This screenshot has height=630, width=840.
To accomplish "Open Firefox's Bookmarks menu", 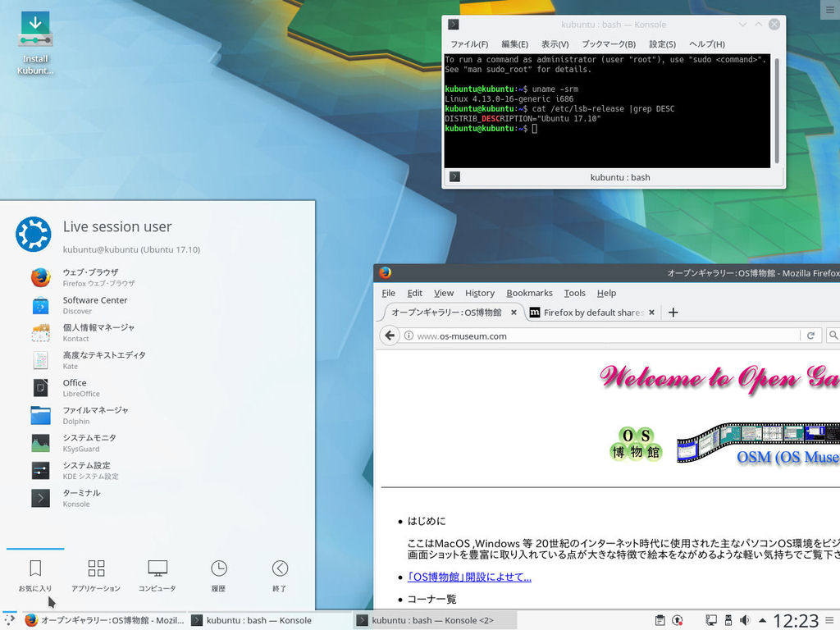I will pyautogui.click(x=529, y=293).
